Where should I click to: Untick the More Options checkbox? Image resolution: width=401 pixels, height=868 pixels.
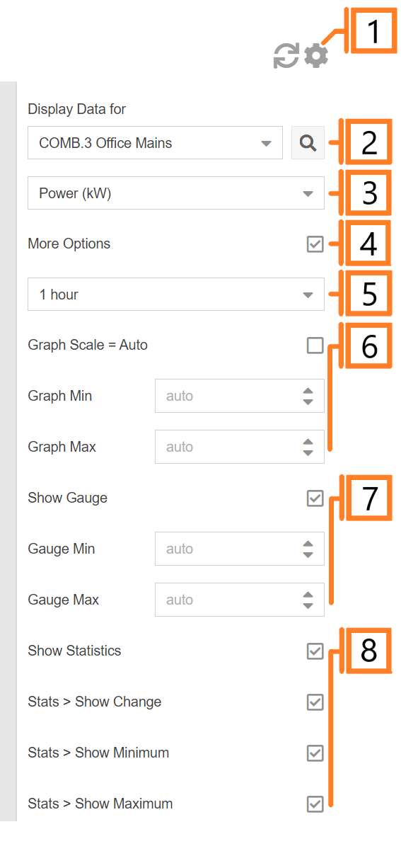[315, 244]
